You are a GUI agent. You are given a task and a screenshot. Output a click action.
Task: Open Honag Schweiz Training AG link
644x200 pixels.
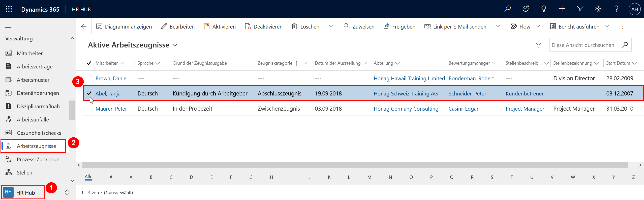pos(406,94)
